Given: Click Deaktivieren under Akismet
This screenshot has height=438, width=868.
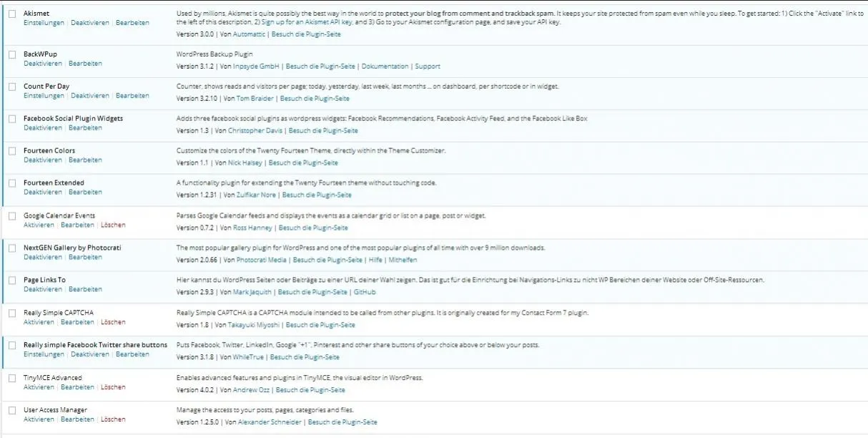Looking at the screenshot, I should [x=90, y=23].
